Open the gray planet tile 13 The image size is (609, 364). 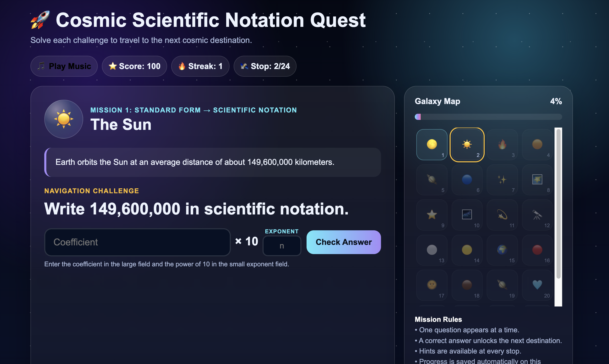[432, 250]
